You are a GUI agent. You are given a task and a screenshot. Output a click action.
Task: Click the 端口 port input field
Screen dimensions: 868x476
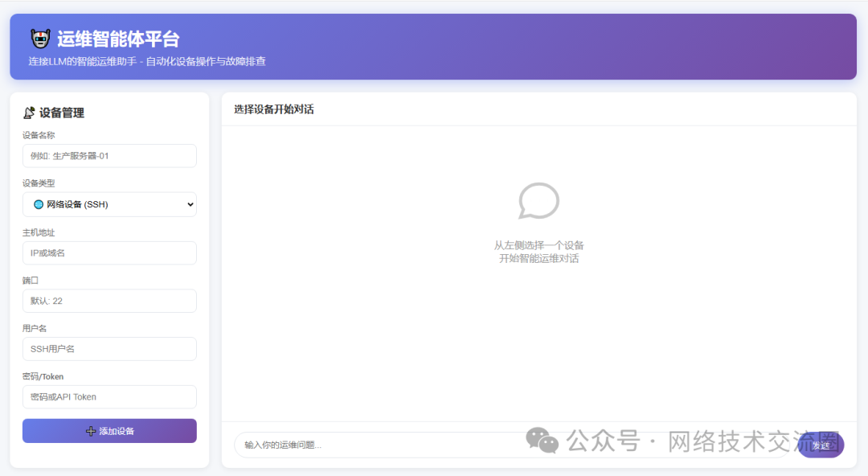pos(108,301)
